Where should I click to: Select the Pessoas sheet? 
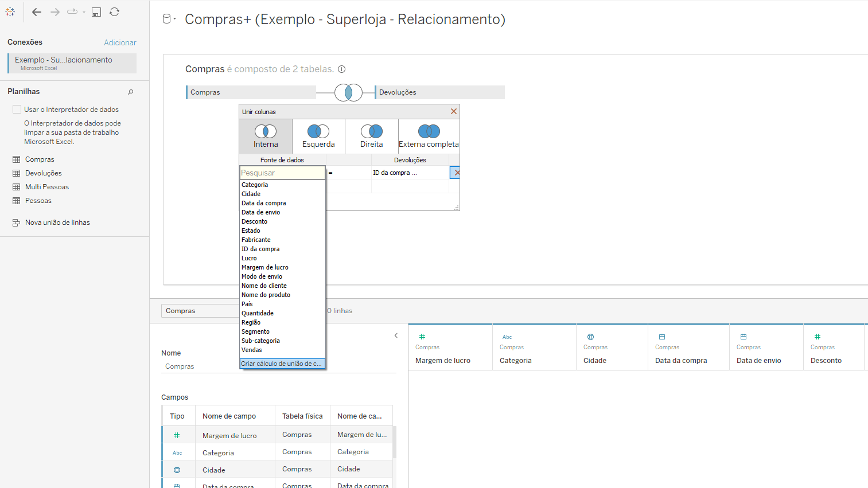point(38,201)
